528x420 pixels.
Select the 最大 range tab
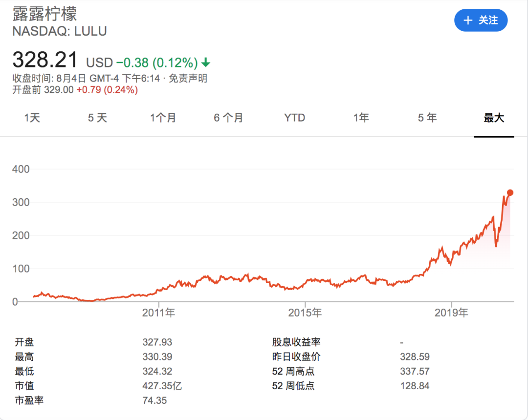[x=494, y=118]
